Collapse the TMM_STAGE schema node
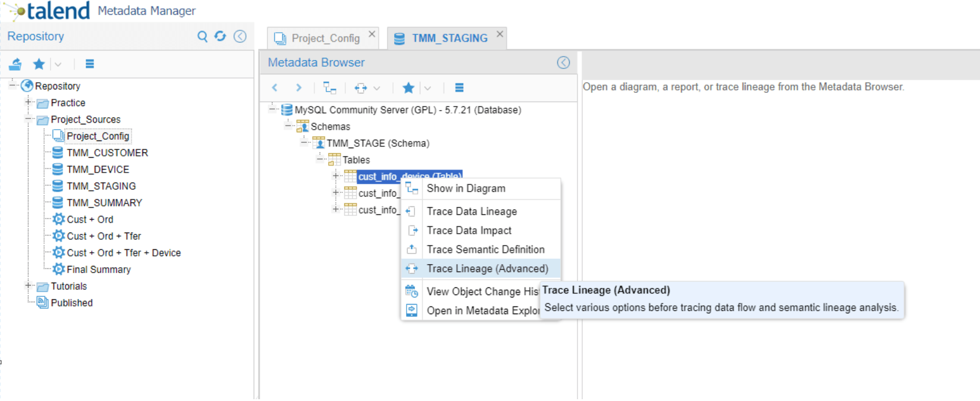 click(x=304, y=142)
